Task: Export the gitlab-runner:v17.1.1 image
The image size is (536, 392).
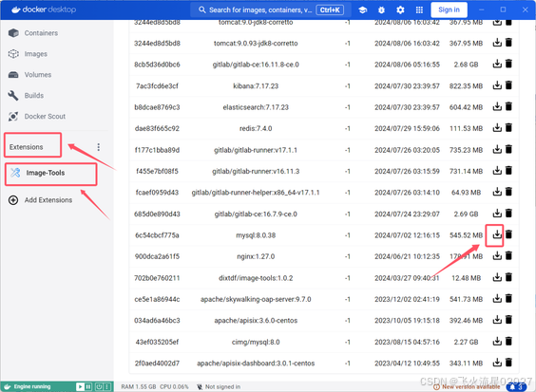Action: pos(497,149)
